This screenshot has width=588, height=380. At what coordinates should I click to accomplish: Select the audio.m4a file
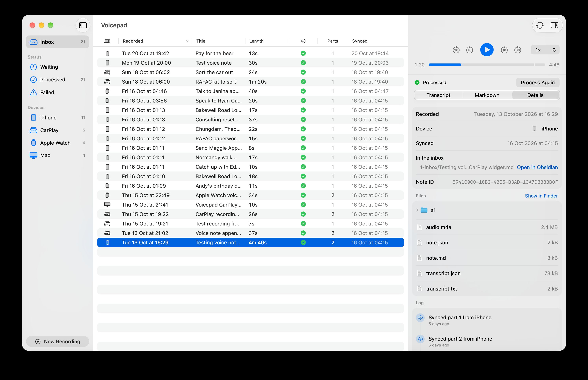tap(487, 227)
